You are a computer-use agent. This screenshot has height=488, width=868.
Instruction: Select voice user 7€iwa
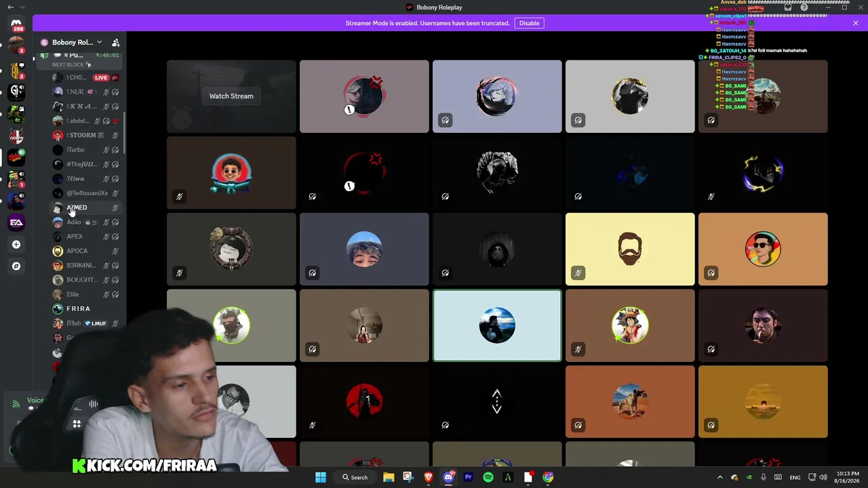click(x=86, y=179)
